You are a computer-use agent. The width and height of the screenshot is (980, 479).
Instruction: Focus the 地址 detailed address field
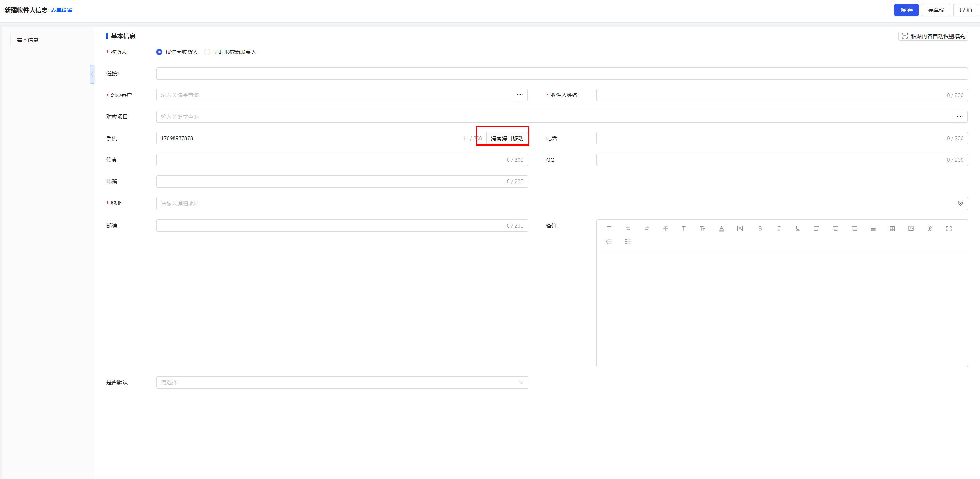562,204
